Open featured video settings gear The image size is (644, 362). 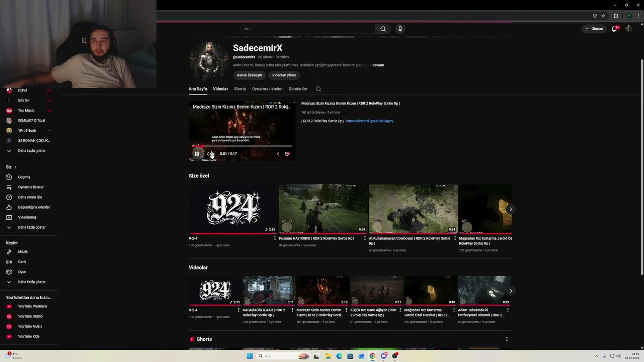287,154
